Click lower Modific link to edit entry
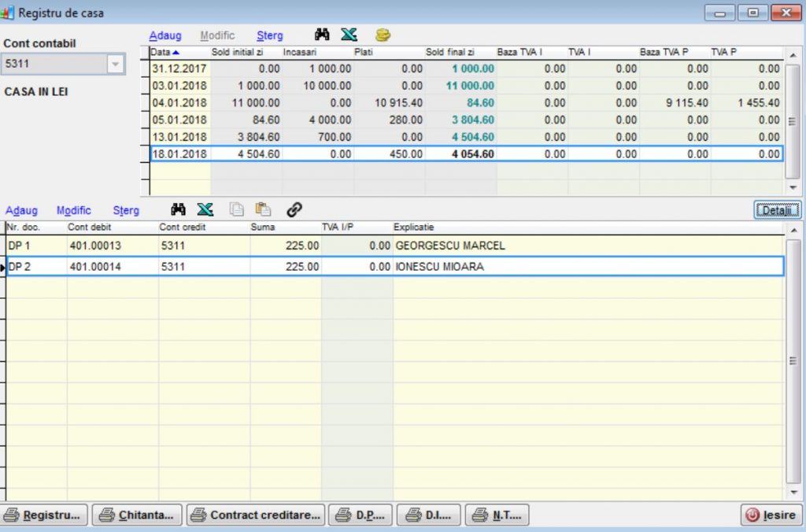806x532 pixels. pos(73,210)
